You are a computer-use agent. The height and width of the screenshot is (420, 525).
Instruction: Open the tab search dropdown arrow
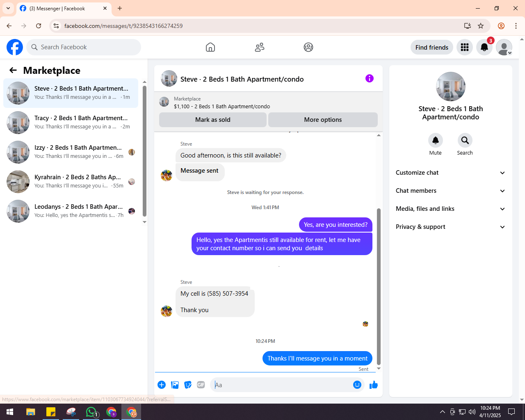coord(8,8)
